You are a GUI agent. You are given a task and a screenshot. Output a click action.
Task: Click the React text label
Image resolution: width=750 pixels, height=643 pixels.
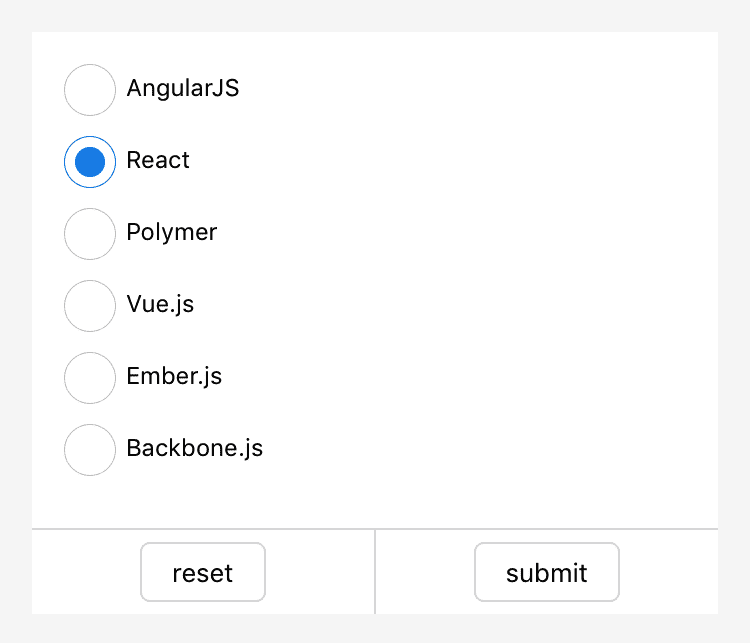(x=158, y=160)
